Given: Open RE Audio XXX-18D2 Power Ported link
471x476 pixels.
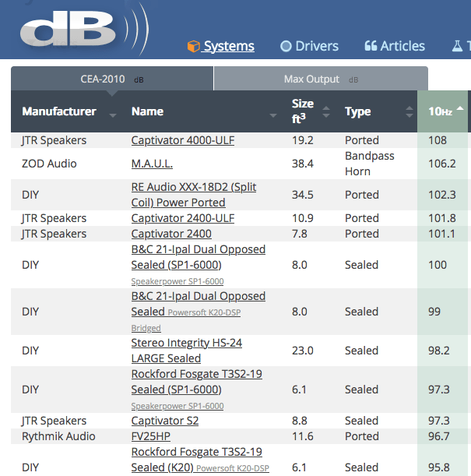Looking at the screenshot, I should coord(194,195).
